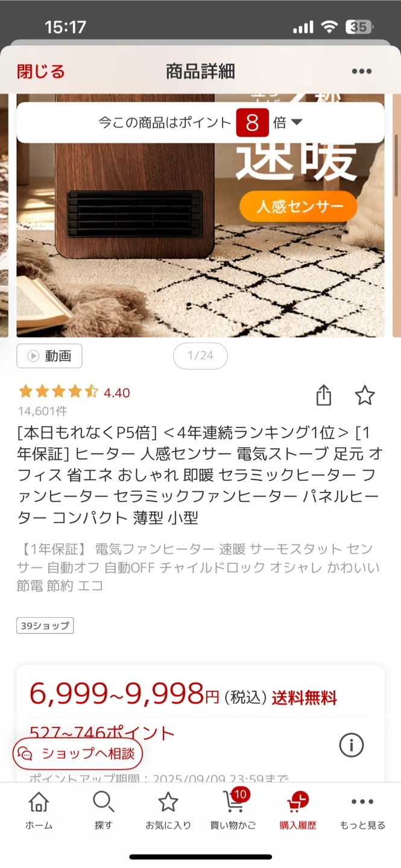The image size is (401, 868).
Task: Toggle the favorite star outline for this product
Action: (365, 396)
